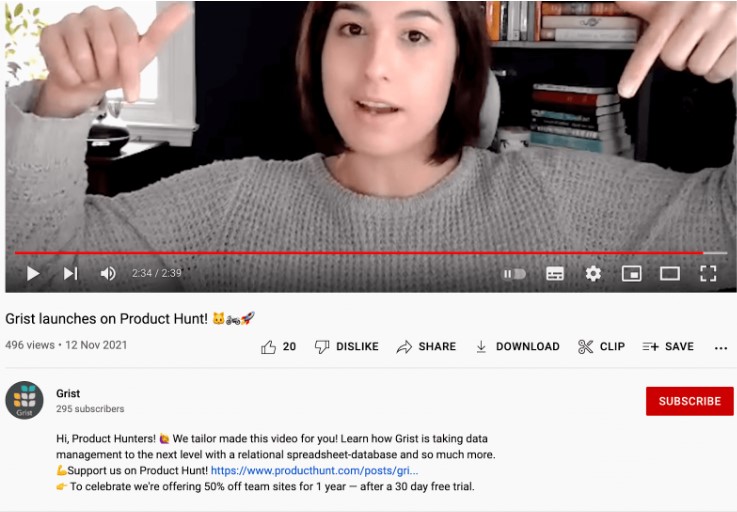Open Save to playlist menu

pyautogui.click(x=668, y=347)
